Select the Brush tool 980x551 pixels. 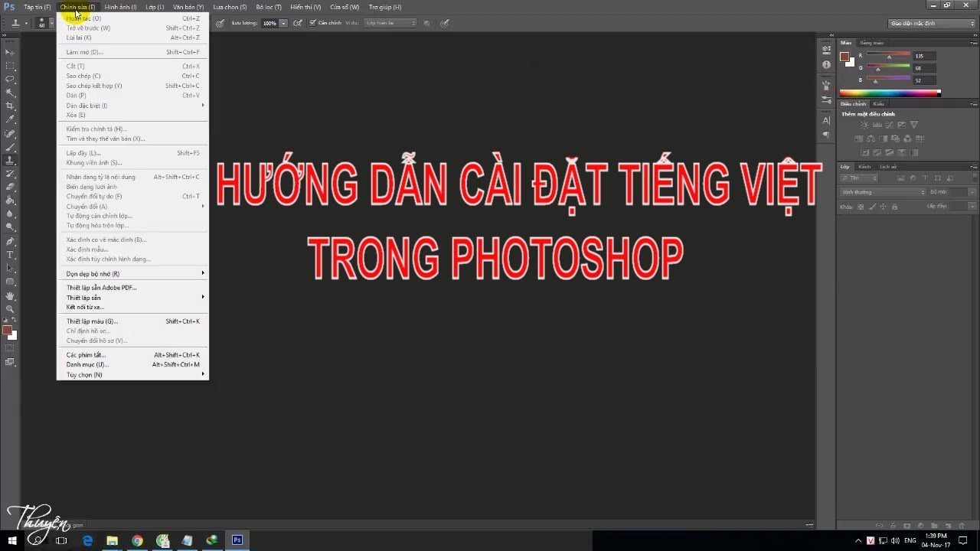(11, 147)
